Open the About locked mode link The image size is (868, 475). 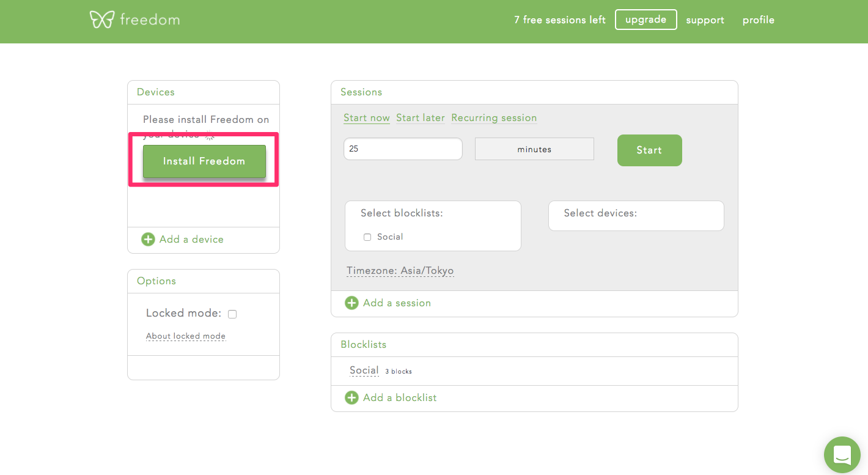coord(186,336)
